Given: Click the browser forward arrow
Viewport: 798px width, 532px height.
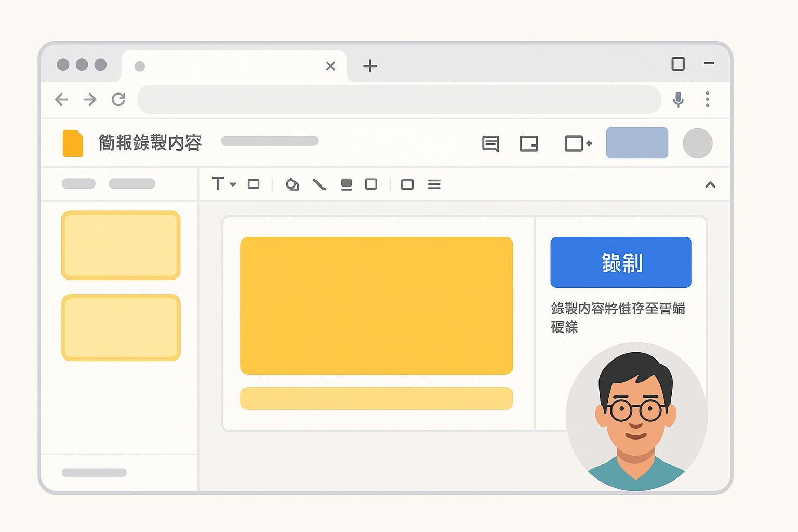Looking at the screenshot, I should [x=90, y=99].
